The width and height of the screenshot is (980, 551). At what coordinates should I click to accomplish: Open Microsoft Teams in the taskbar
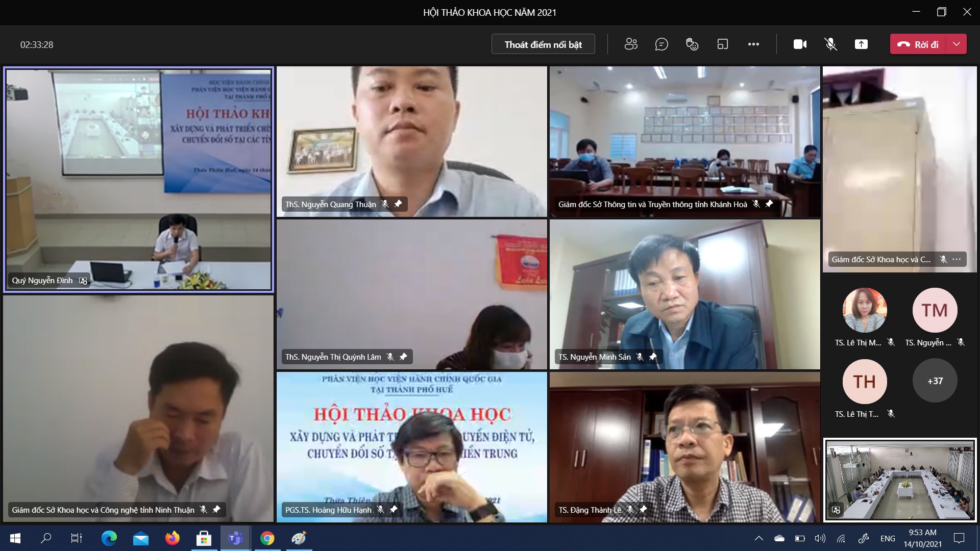(235, 538)
